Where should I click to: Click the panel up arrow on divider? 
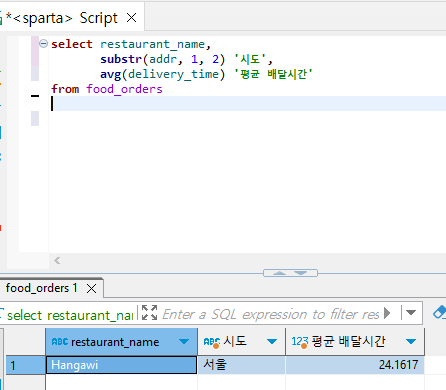pyautogui.click(x=279, y=273)
